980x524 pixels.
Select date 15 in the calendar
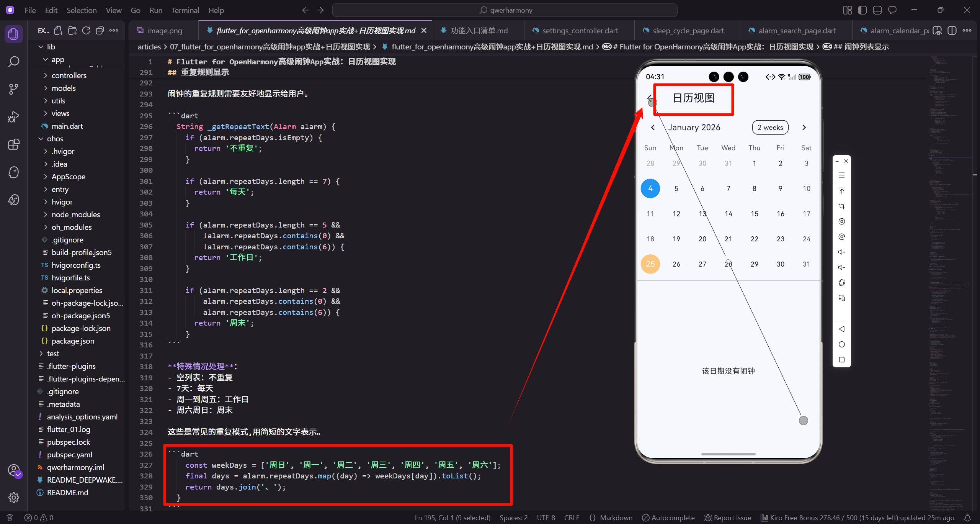pyautogui.click(x=754, y=214)
